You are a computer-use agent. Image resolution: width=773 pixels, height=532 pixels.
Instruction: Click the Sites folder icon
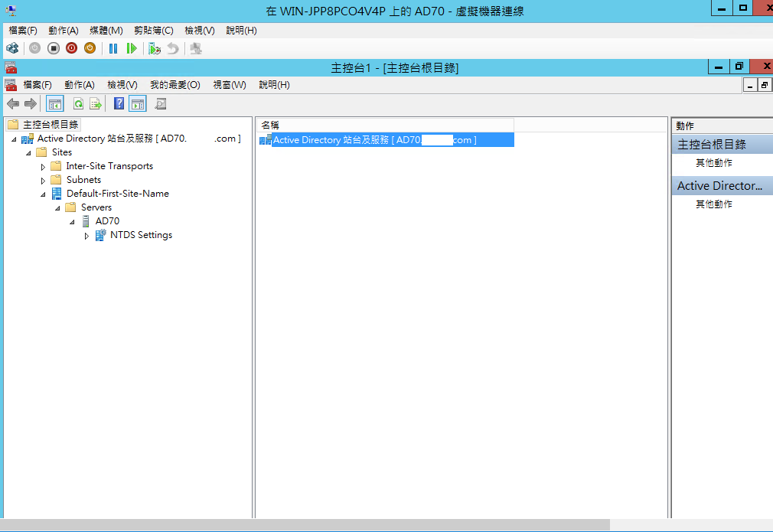click(42, 152)
